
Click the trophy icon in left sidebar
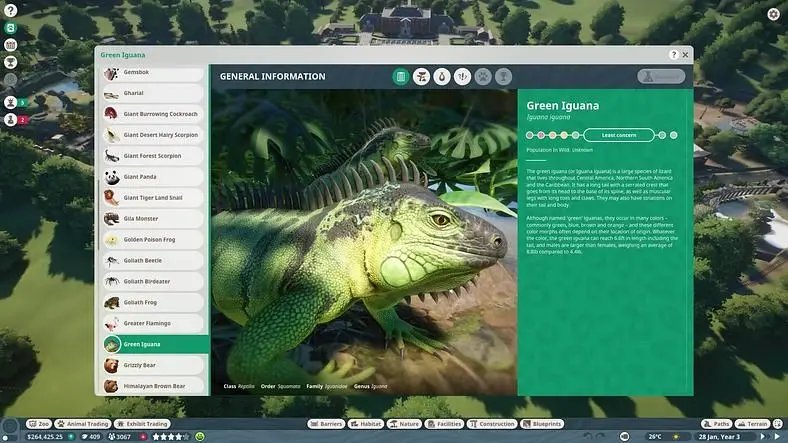click(x=11, y=62)
